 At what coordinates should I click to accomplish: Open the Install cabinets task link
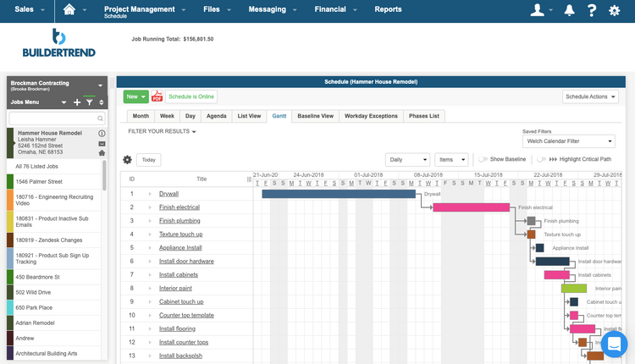click(179, 274)
